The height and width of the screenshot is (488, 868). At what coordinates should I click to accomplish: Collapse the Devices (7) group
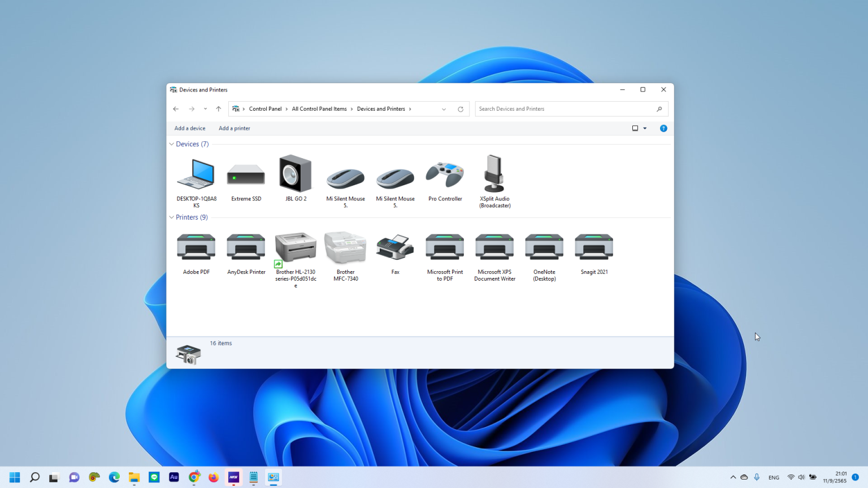coord(171,144)
